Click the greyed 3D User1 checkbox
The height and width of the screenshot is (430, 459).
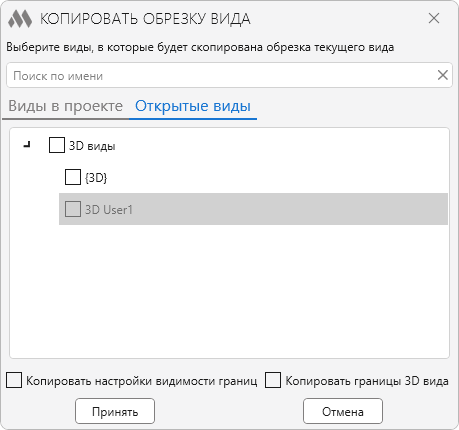click(73, 209)
